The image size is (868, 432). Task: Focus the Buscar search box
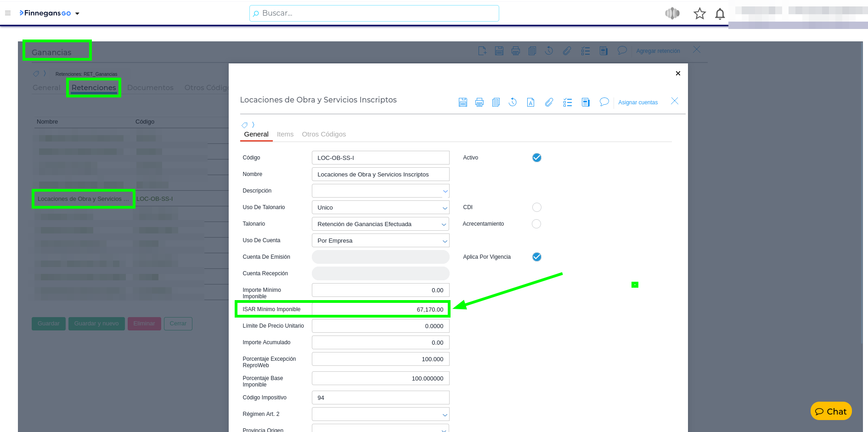(x=374, y=13)
